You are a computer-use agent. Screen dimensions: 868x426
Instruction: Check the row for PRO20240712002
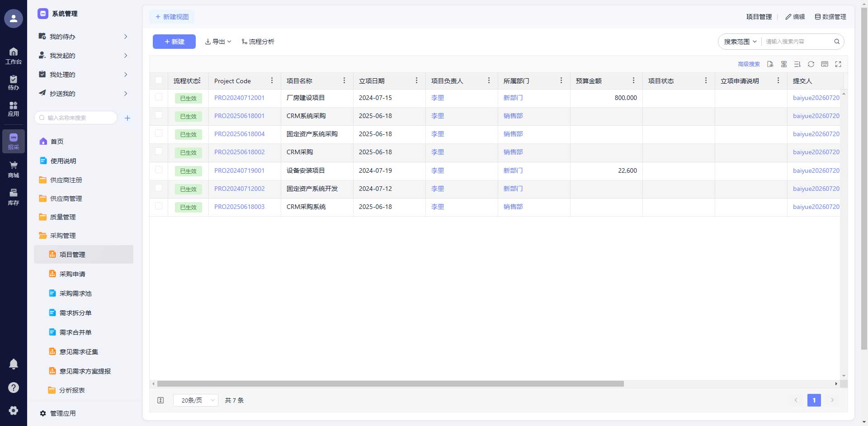pyautogui.click(x=159, y=188)
